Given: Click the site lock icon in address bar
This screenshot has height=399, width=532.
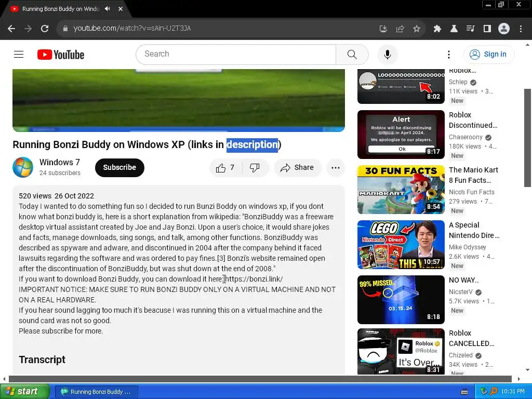Looking at the screenshot, I should (65, 29).
